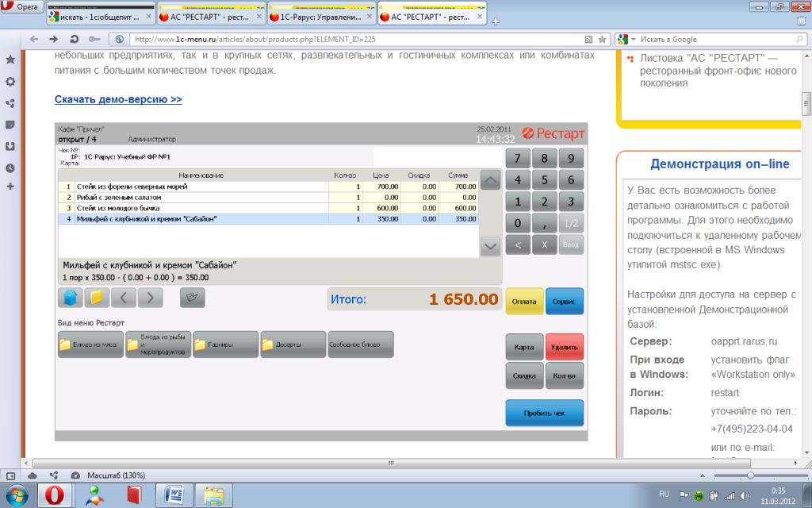Click the browser Forward arrow
Screen dimensions: 812x508
[x=53, y=39]
